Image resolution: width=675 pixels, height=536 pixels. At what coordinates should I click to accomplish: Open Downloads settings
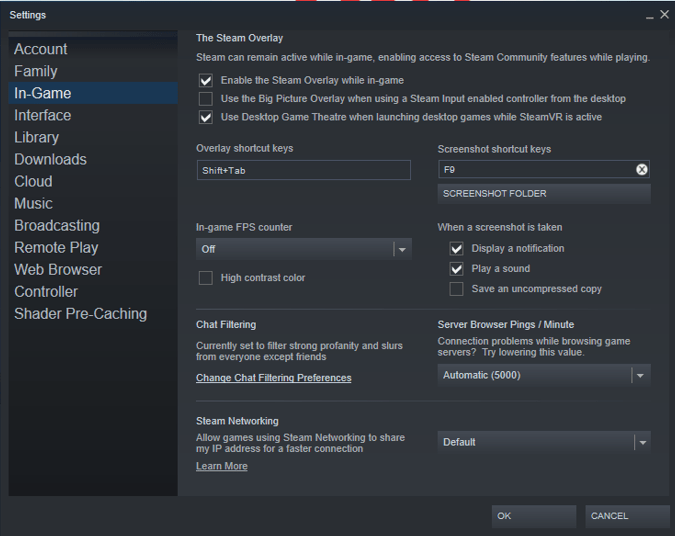pos(93,159)
